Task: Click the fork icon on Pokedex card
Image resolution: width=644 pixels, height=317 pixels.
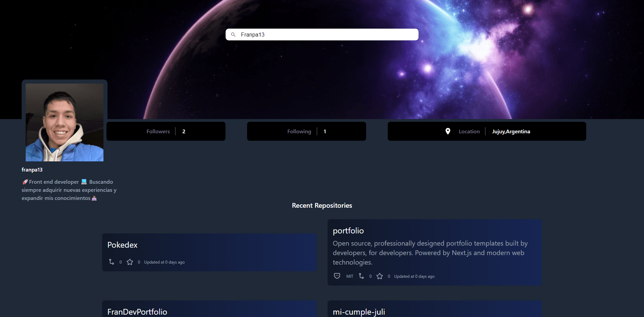Action: (x=112, y=262)
